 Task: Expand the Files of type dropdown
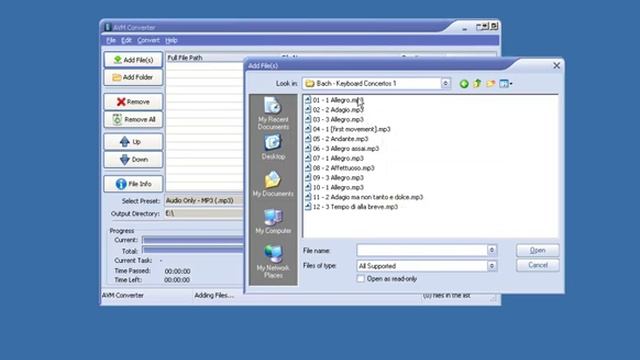[x=492, y=266]
